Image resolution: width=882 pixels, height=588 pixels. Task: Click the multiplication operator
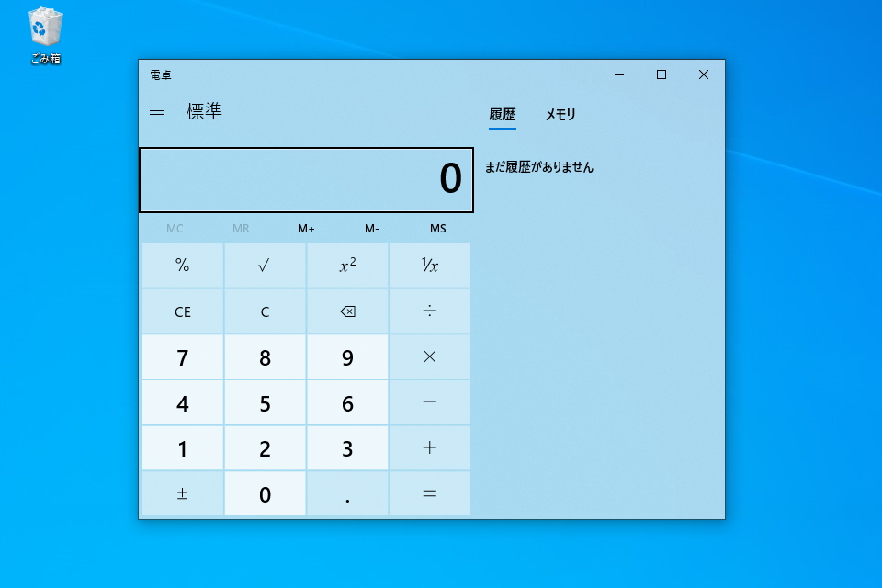click(429, 356)
